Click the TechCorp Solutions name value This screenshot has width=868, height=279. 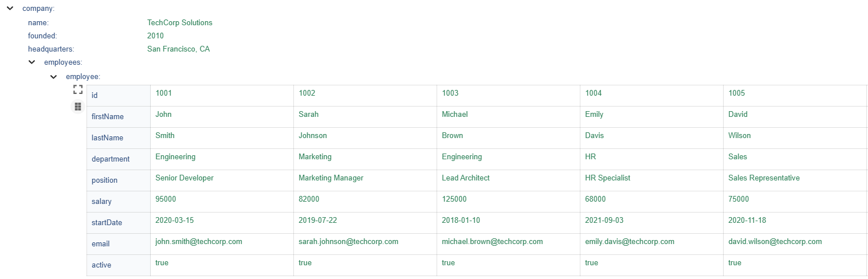coord(180,23)
